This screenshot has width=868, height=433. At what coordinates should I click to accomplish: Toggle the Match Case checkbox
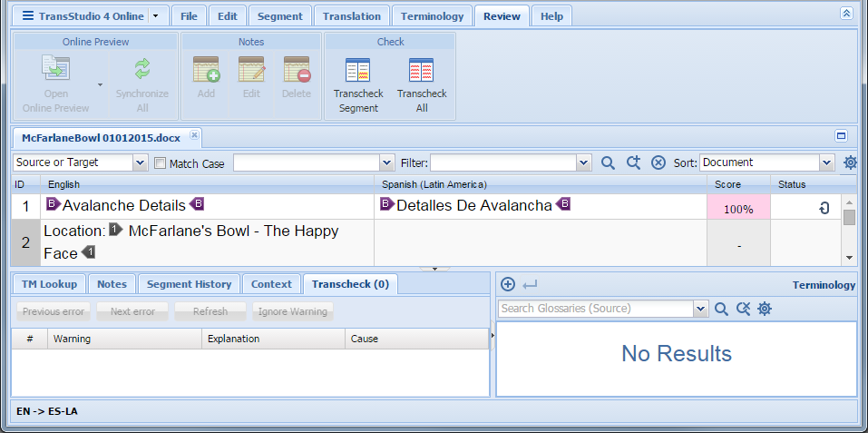click(160, 163)
